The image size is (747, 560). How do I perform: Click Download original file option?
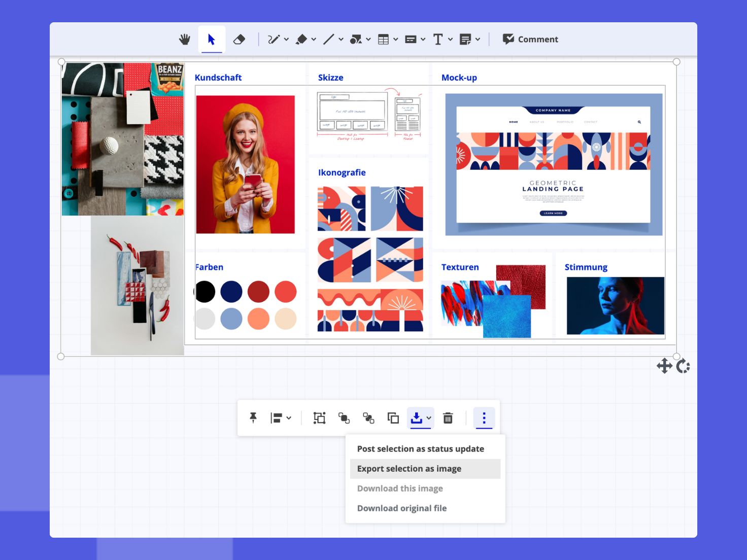(401, 508)
